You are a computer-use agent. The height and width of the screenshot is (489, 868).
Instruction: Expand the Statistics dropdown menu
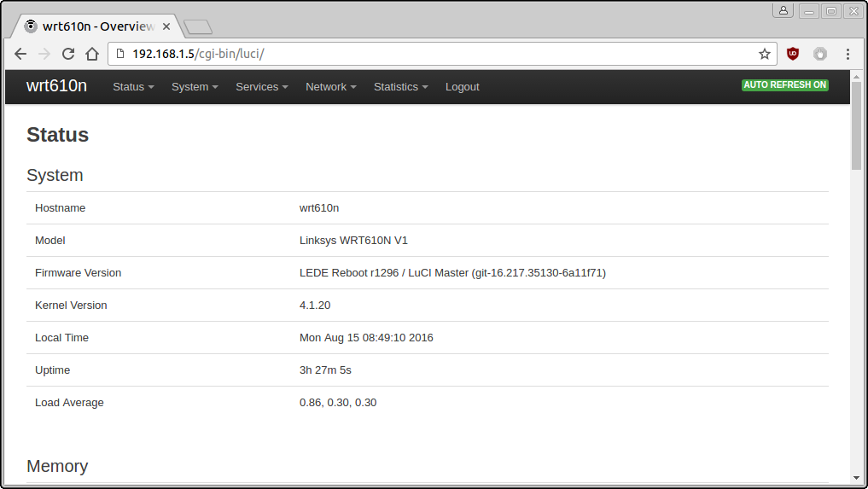click(x=401, y=87)
